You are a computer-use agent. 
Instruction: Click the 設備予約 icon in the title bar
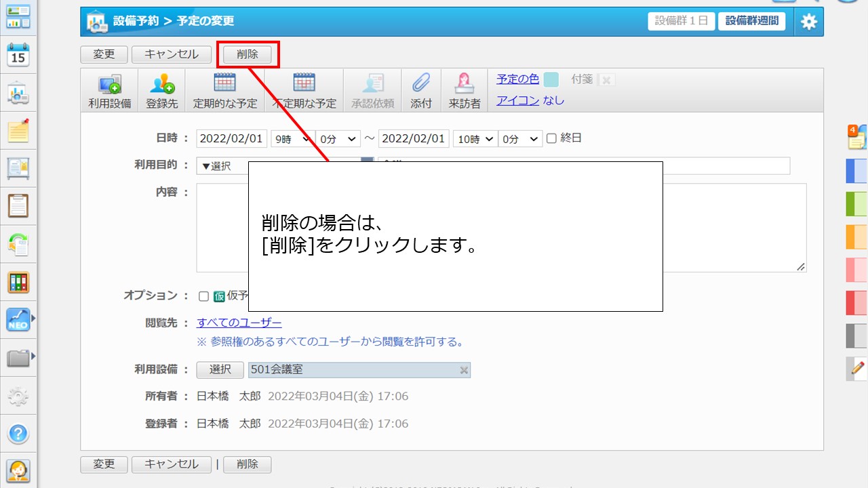pyautogui.click(x=96, y=22)
